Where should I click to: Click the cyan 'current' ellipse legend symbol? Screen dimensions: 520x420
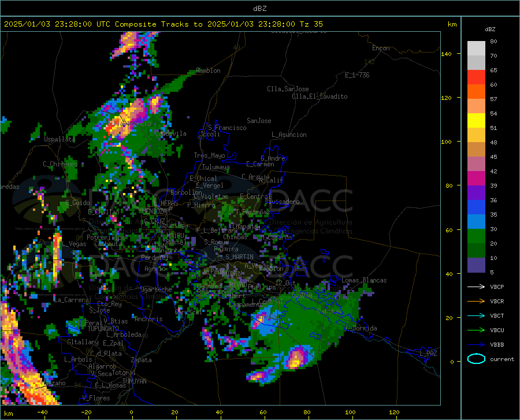[476, 359]
